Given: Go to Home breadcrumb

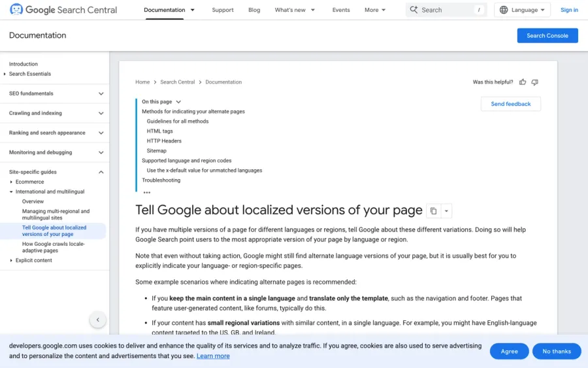Looking at the screenshot, I should click(x=142, y=82).
